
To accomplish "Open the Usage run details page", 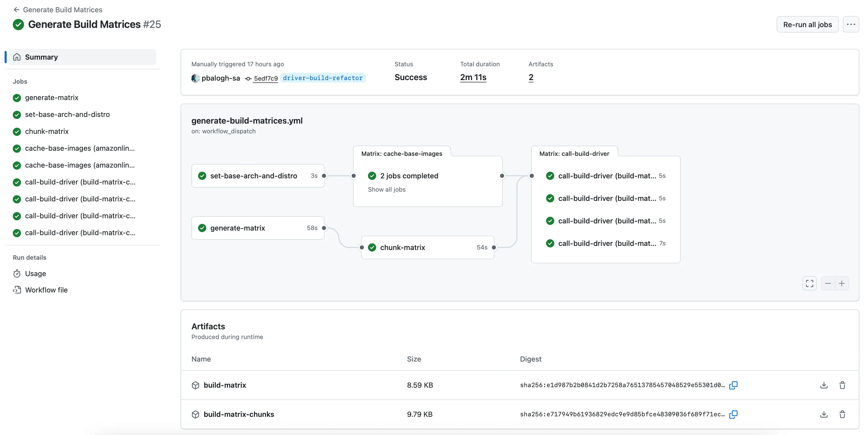I will click(x=35, y=274).
